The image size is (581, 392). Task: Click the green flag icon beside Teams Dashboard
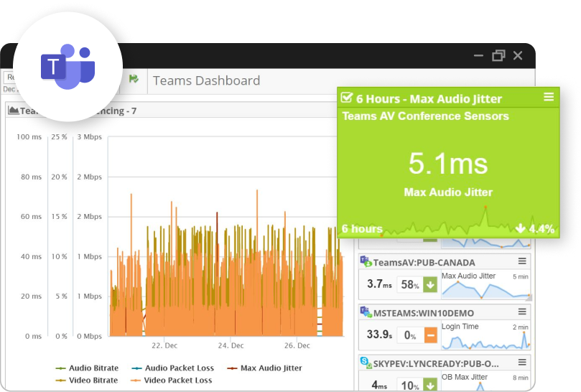[x=134, y=78]
